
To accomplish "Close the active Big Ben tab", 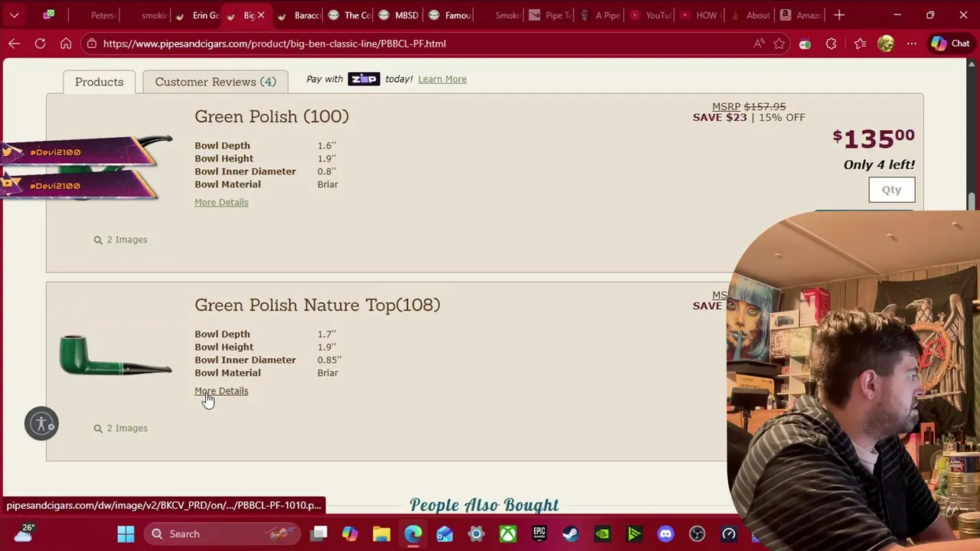I will (x=260, y=15).
